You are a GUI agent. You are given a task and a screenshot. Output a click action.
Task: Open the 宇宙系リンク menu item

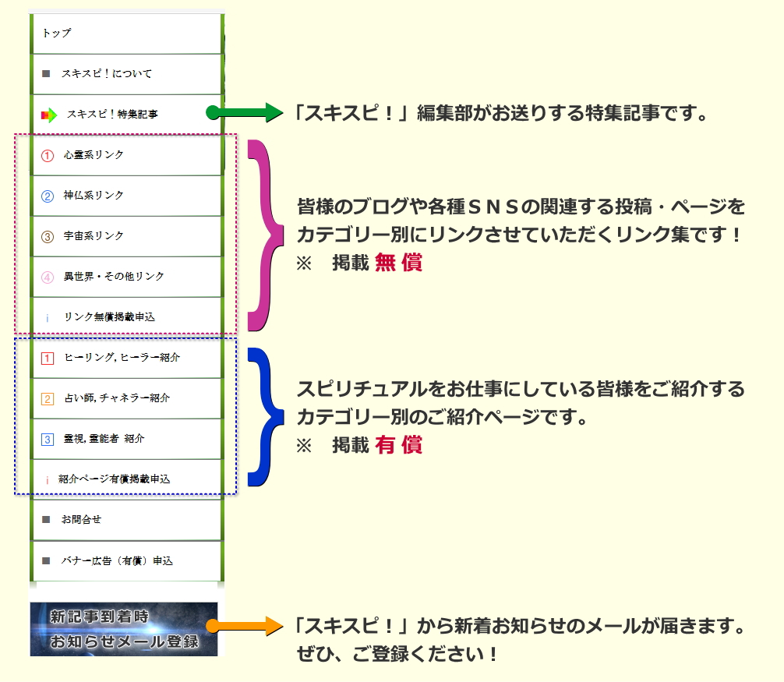(x=94, y=236)
